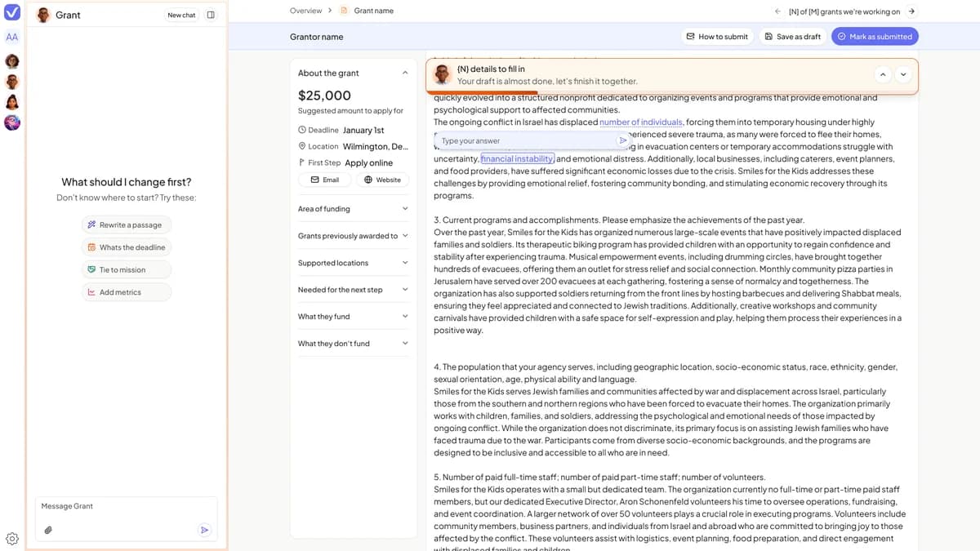Click Overview in the breadcrumb
Screen dimensions: 980x551
tap(305, 11)
